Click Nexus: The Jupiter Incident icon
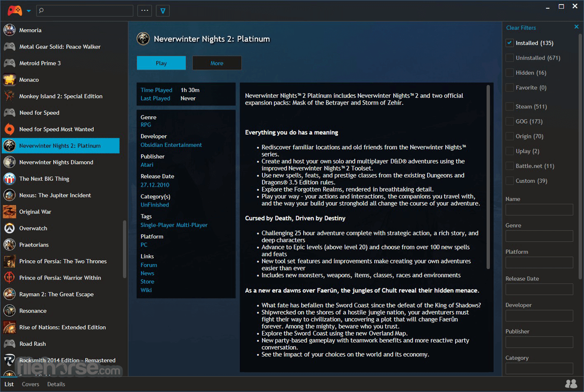 coord(9,196)
